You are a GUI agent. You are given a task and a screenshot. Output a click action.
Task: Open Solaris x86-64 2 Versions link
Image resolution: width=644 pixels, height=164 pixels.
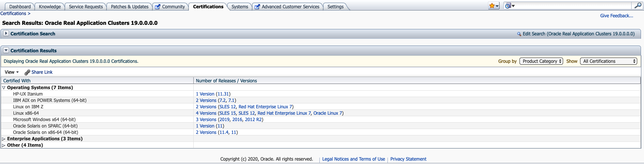coord(206,132)
